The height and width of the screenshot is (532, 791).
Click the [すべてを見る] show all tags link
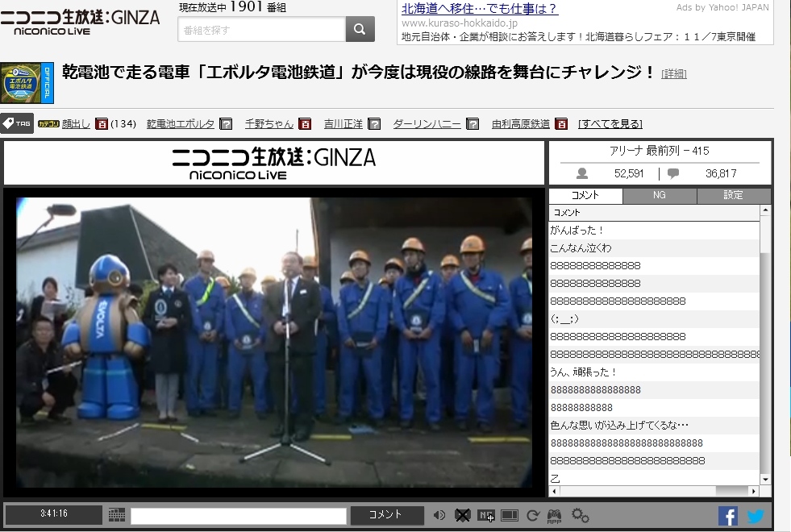tap(610, 124)
